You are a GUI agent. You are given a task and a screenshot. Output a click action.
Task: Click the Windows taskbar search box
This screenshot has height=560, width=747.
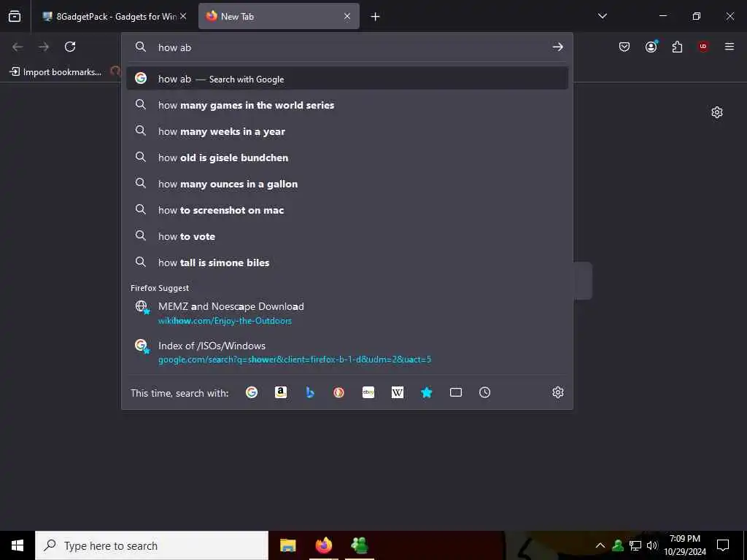[152, 545]
